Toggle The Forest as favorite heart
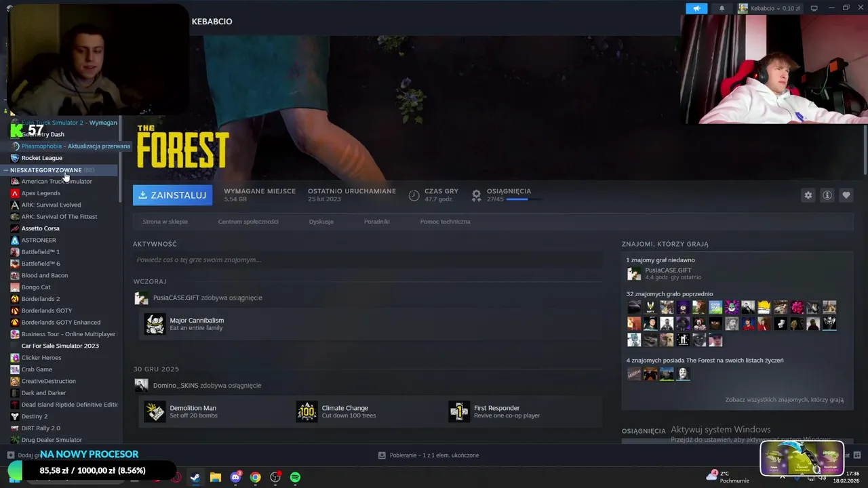The width and height of the screenshot is (868, 488). 846,195
